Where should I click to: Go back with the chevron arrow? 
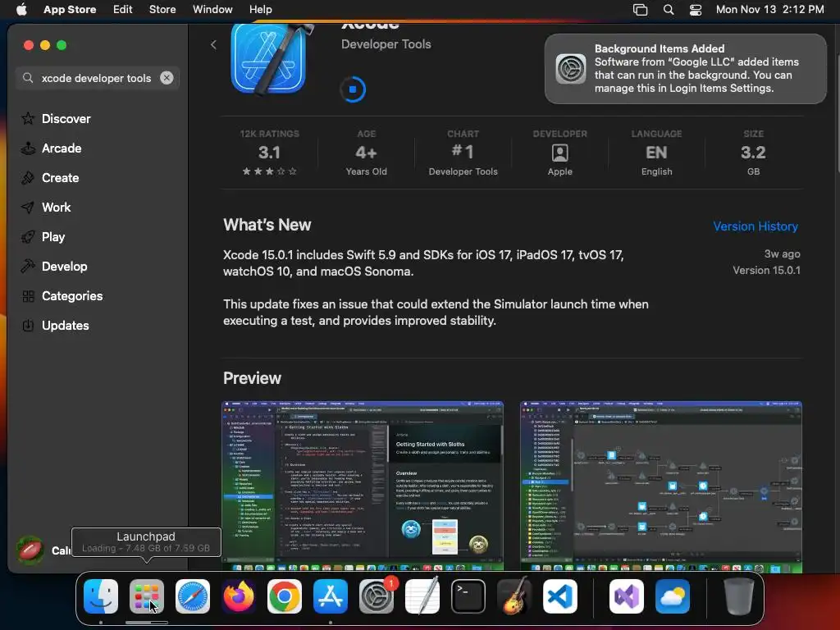tap(213, 44)
